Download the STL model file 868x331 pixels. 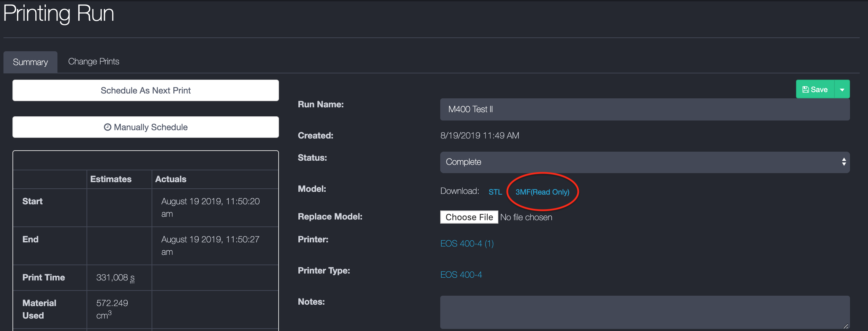[495, 192]
